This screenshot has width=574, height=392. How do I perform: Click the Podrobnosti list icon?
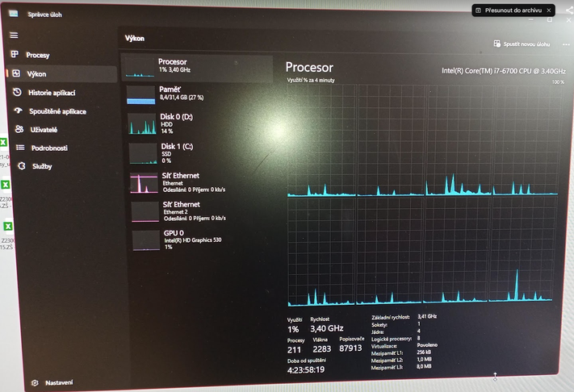click(20, 148)
